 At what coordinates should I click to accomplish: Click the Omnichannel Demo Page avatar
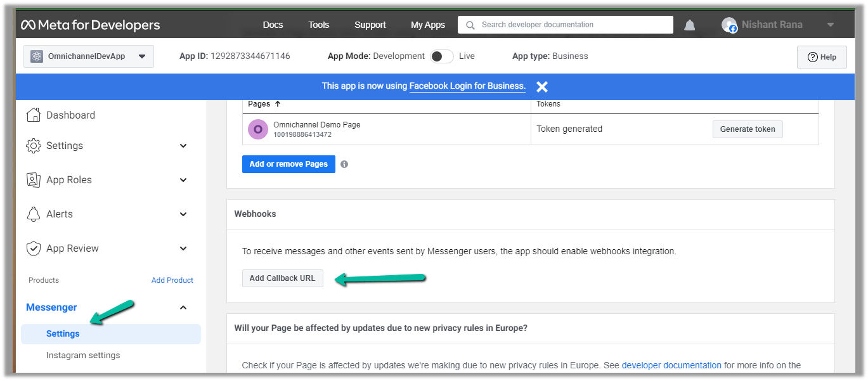pos(258,129)
